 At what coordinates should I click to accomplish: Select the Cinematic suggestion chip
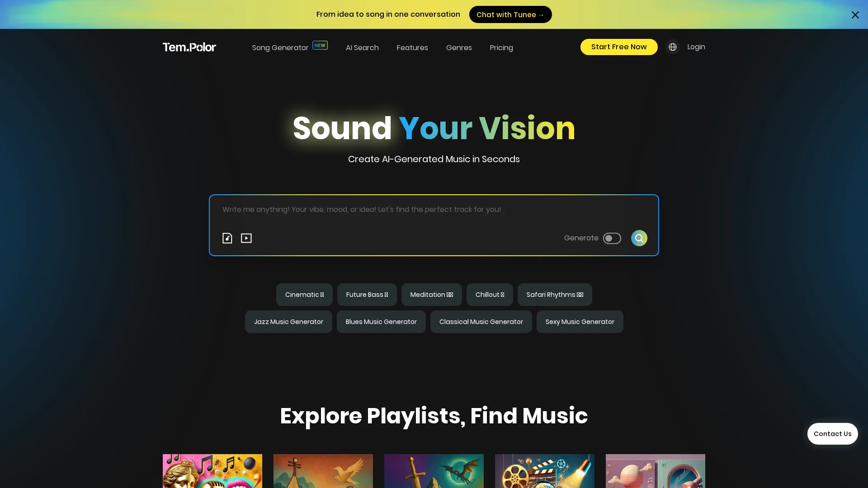tap(304, 295)
